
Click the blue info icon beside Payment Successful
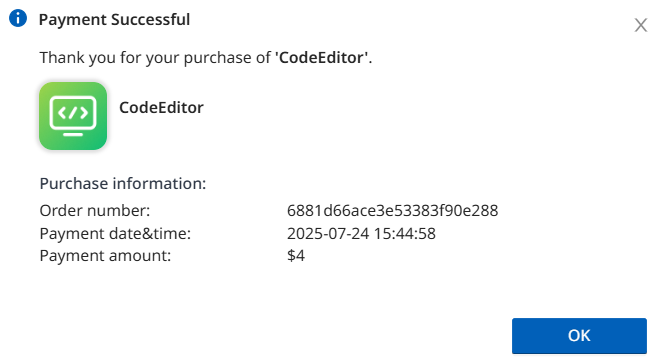18,18
